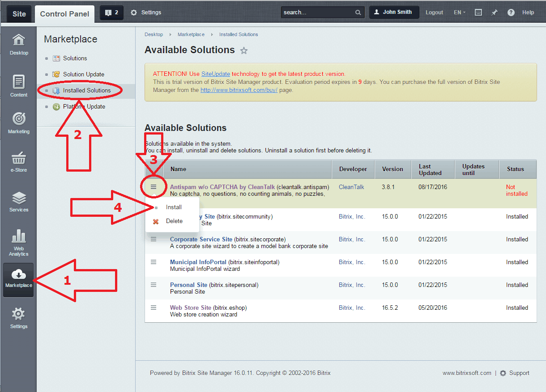Click the Help question mark icon

click(511, 13)
